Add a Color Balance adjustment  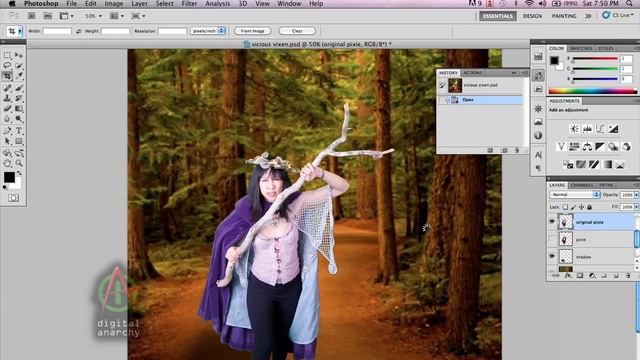587,147
